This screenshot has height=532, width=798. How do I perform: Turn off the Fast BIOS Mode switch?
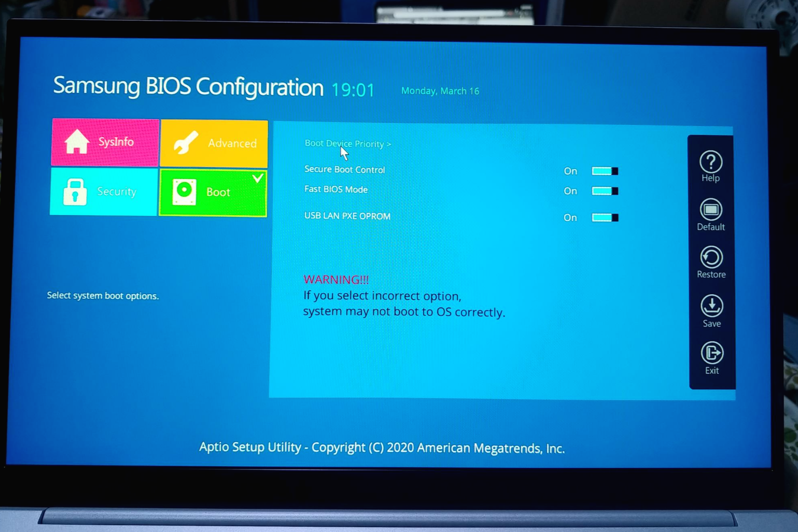point(604,191)
